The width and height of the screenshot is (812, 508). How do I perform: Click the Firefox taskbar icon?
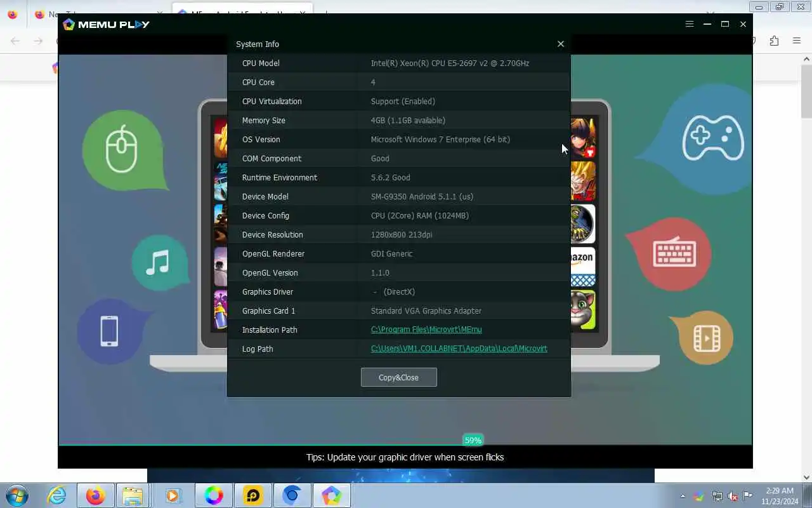96,495
